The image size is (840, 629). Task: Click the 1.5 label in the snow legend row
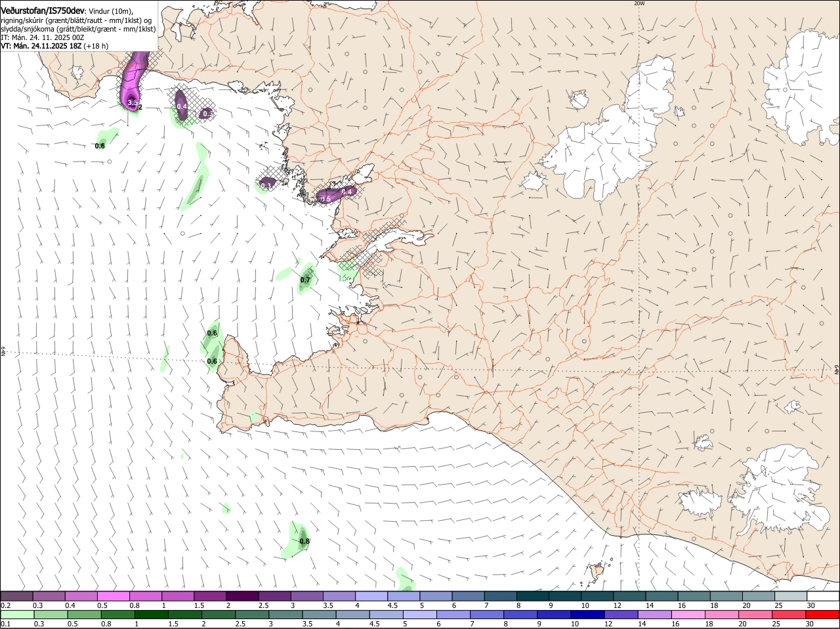199,605
